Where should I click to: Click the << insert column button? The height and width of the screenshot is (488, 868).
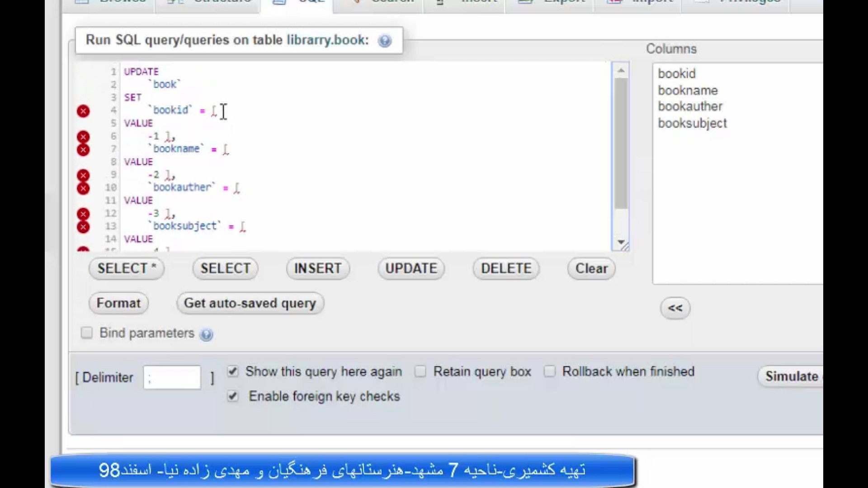pyautogui.click(x=675, y=308)
